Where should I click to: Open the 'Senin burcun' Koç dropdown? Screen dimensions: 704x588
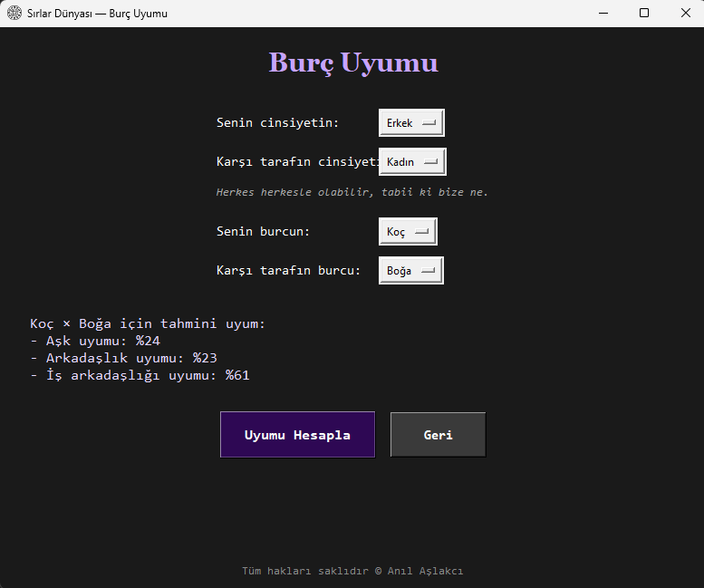coord(408,232)
